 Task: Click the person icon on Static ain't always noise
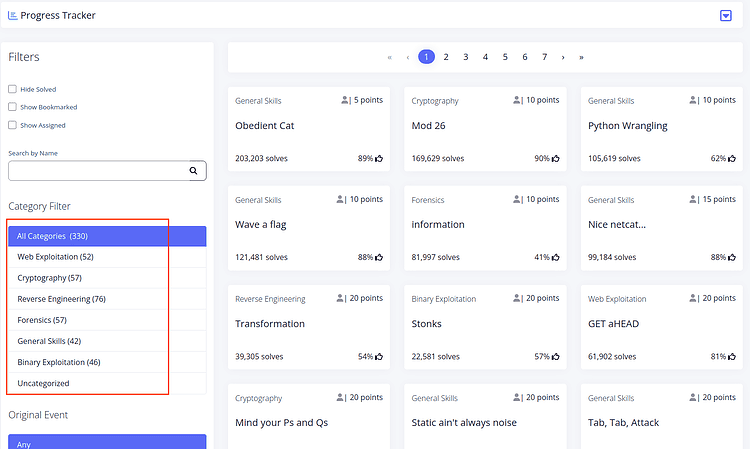tap(517, 397)
